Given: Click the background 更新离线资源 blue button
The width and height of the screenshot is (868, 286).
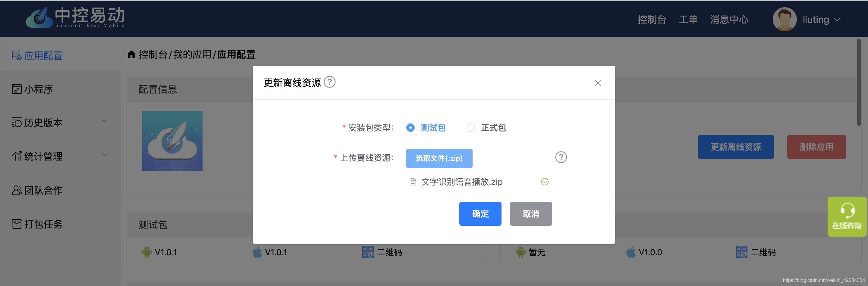Looking at the screenshot, I should [x=736, y=147].
